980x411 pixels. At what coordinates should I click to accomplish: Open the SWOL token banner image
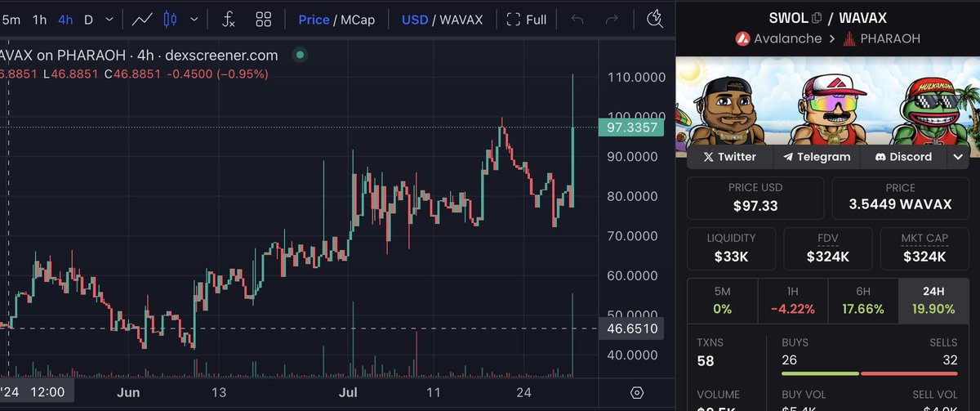827,101
